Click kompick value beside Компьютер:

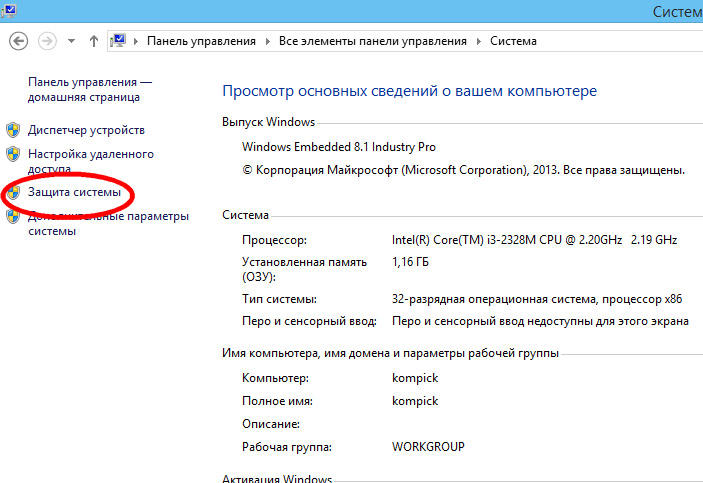tap(415, 378)
